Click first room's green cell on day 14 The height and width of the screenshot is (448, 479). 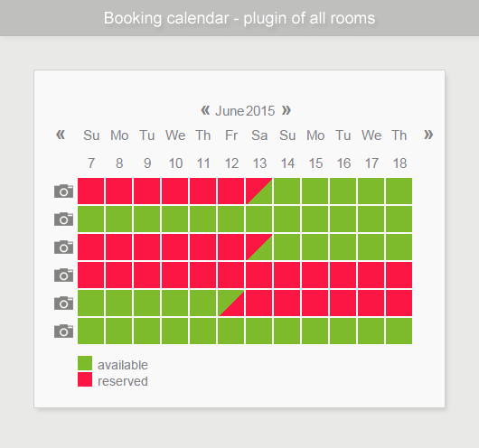point(286,191)
